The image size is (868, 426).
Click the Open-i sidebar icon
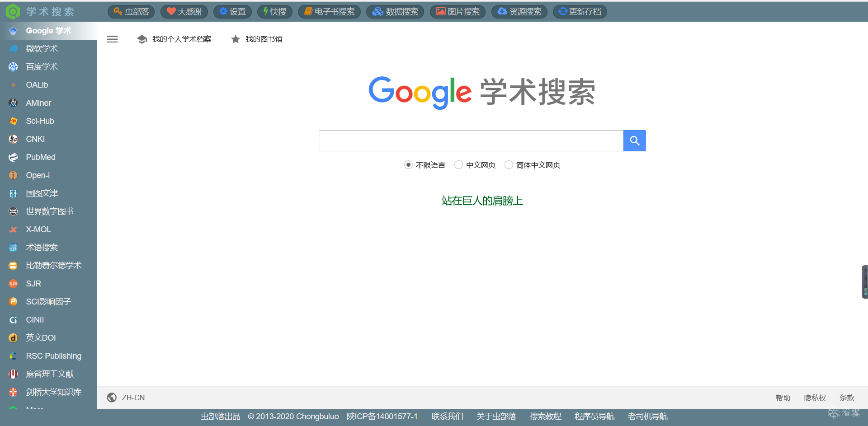click(13, 175)
